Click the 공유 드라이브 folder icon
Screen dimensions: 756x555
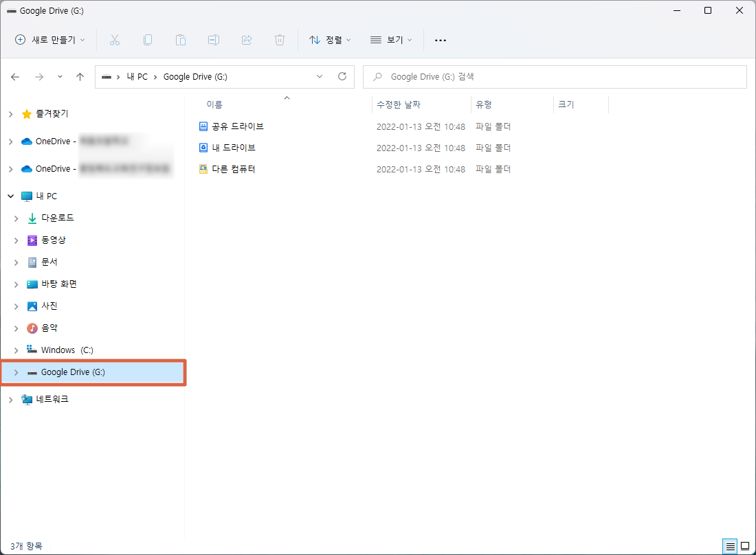point(203,126)
